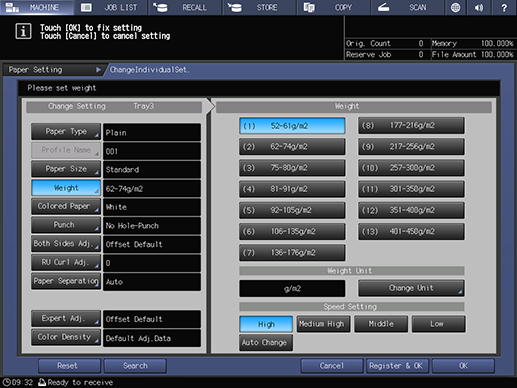Open the Punch setting
The height and width of the screenshot is (388, 517).
tap(66, 225)
